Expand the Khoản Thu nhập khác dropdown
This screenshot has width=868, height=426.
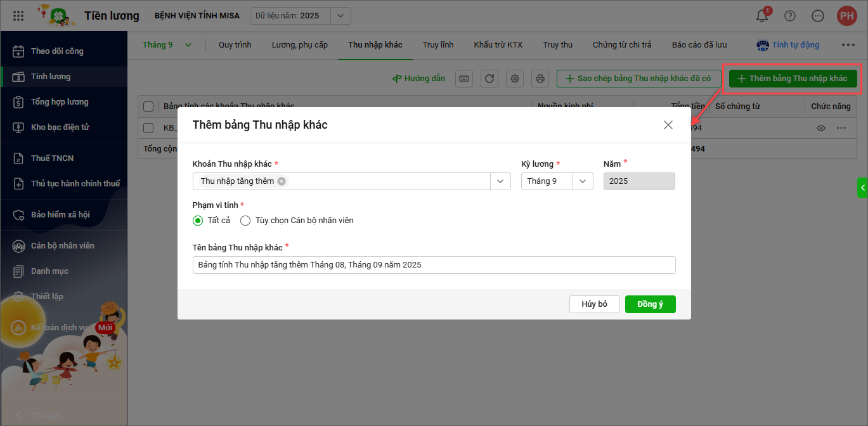[x=500, y=181]
